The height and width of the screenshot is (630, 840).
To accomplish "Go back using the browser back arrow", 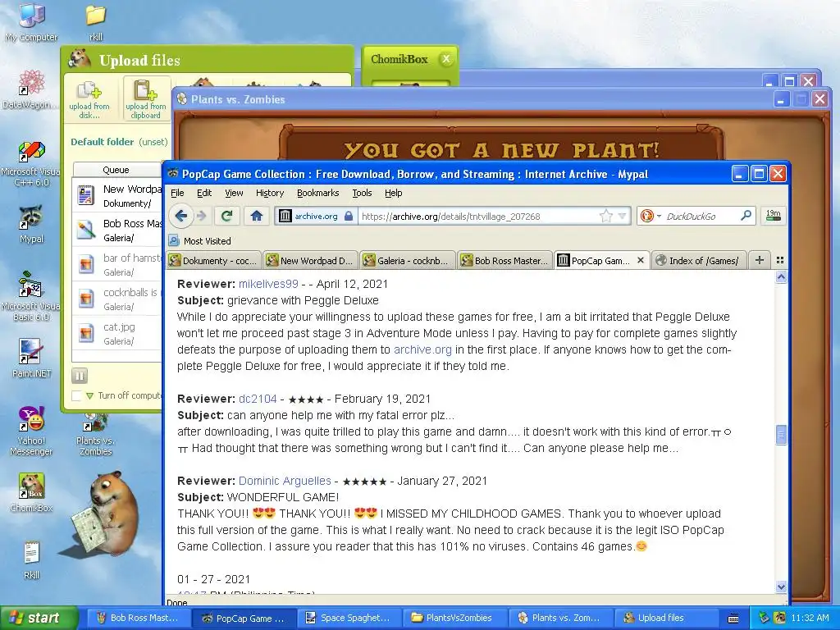I will click(181, 216).
